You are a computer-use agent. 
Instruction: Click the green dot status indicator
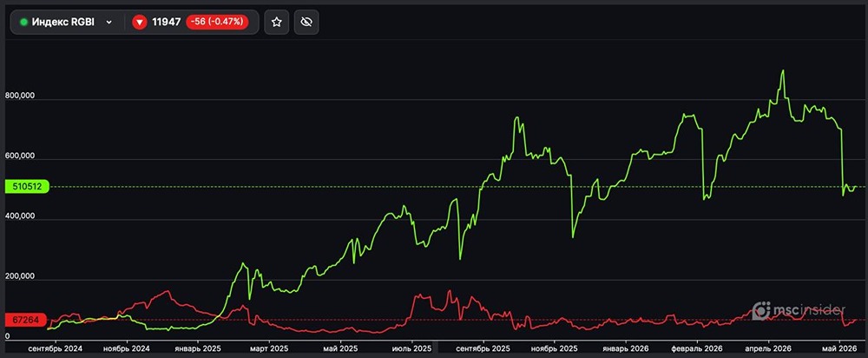23,23
